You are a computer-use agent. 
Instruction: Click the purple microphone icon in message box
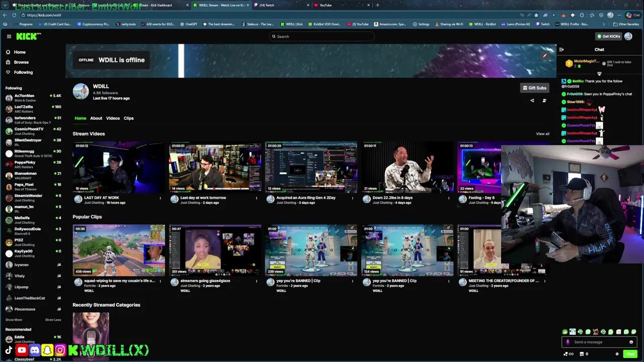568,342
